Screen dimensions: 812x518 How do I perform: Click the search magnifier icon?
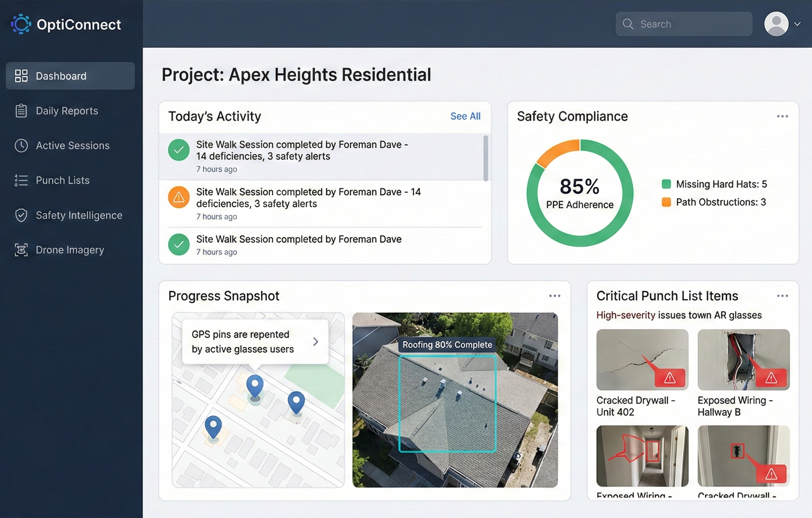click(x=628, y=24)
